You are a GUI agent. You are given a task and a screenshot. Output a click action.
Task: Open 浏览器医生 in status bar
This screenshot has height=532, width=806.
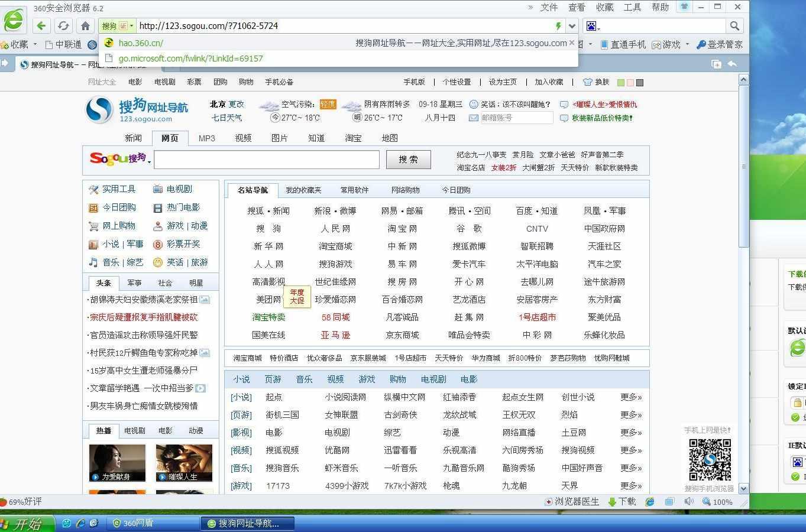571,502
